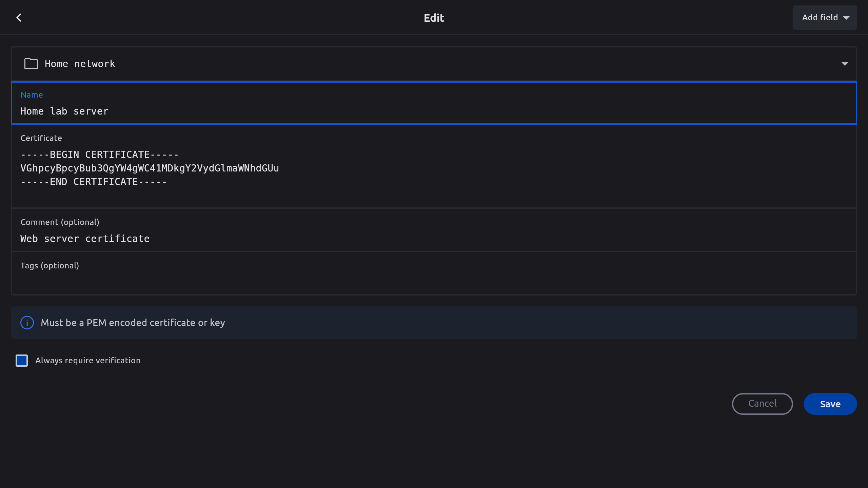The width and height of the screenshot is (868, 488).
Task: Focus the Name input field
Action: (434, 111)
